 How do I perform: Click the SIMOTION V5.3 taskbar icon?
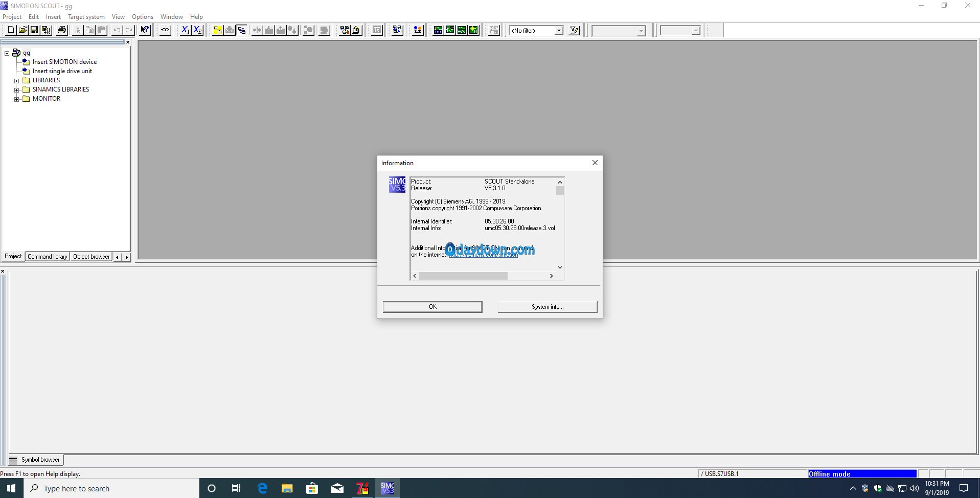[x=388, y=488]
